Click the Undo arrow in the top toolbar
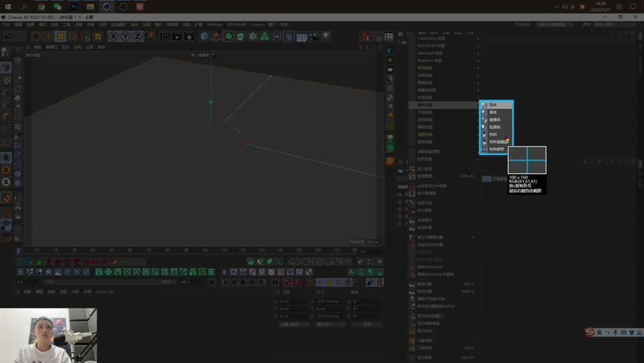644x363 pixels. pyautogui.click(x=9, y=36)
